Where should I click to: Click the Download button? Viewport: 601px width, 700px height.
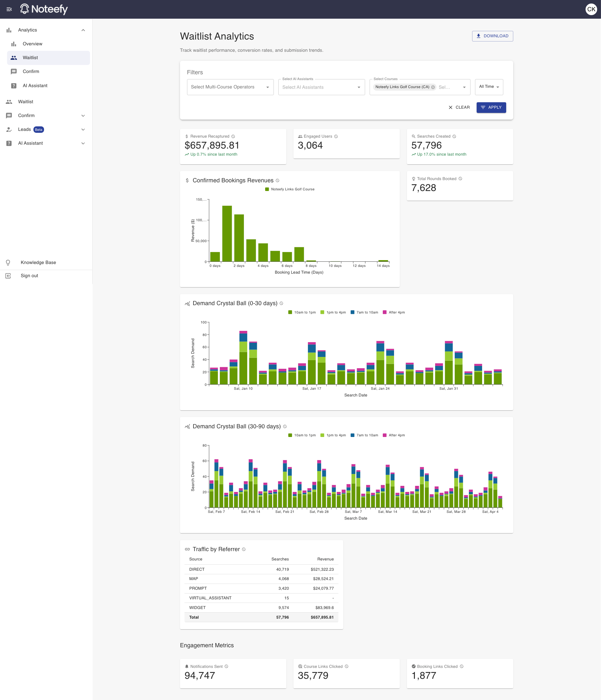[492, 36]
